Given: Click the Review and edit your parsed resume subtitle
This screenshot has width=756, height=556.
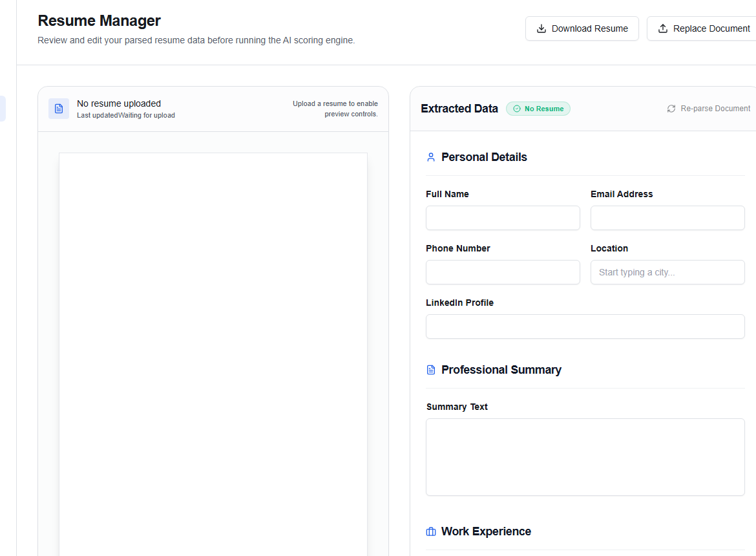Looking at the screenshot, I should pyautogui.click(x=196, y=40).
